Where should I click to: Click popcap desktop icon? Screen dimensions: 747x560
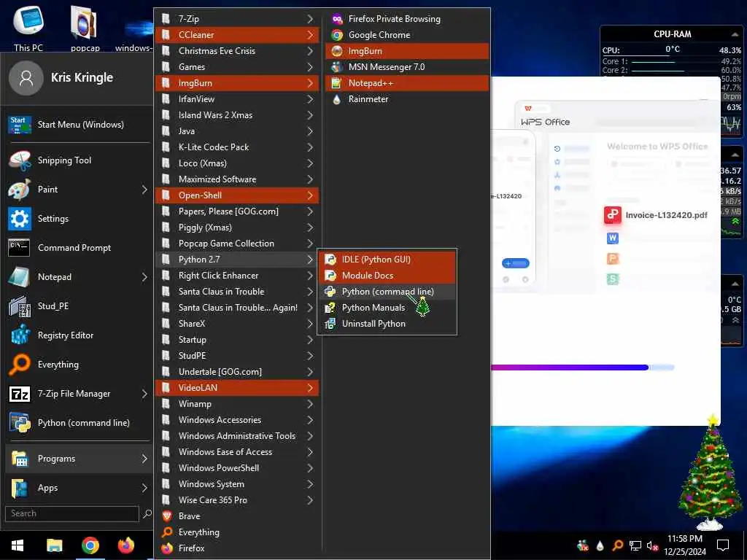tap(85, 28)
